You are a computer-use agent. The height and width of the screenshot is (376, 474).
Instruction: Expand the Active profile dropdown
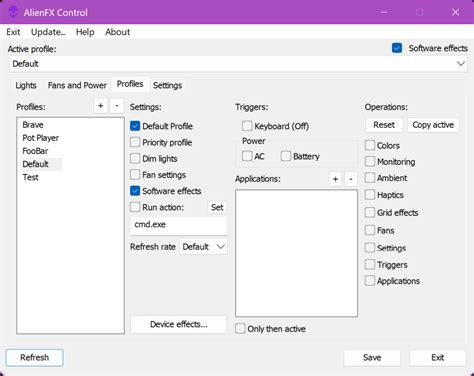(x=238, y=64)
